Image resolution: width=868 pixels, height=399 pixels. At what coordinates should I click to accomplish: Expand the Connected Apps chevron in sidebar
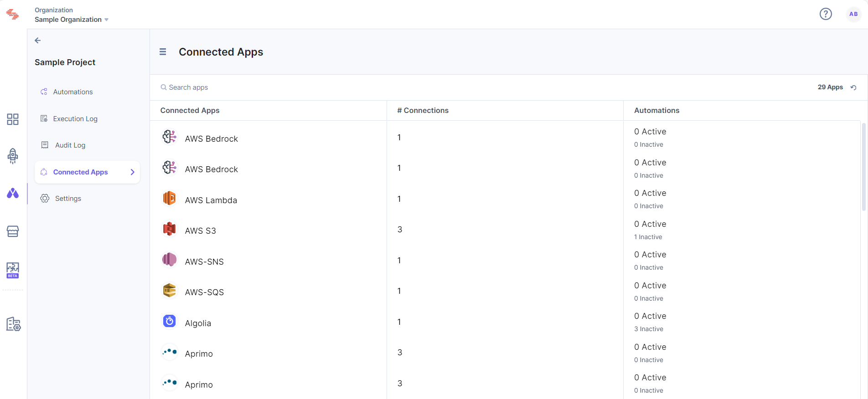click(133, 172)
